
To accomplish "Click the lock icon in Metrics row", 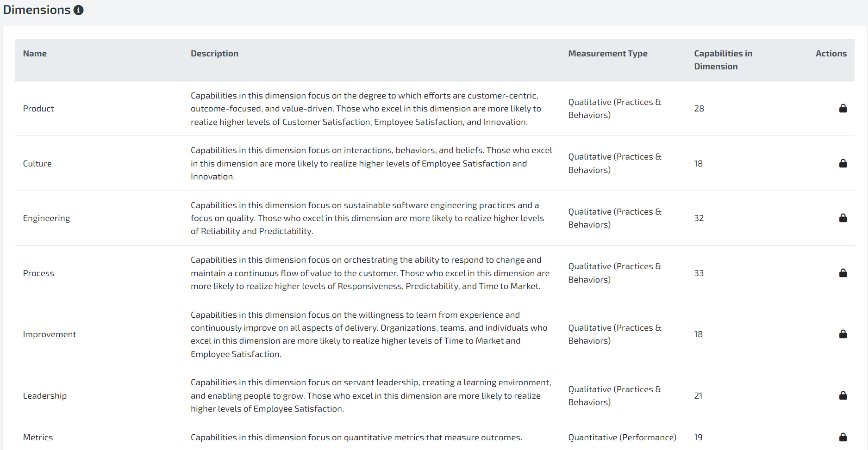I will (x=843, y=437).
